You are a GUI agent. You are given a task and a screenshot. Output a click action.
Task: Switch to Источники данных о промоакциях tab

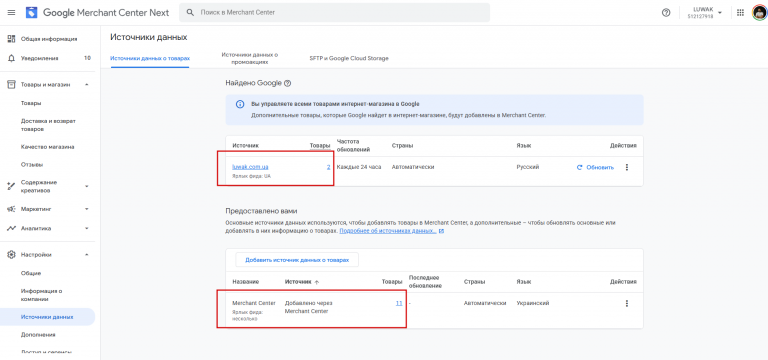pyautogui.click(x=250, y=58)
